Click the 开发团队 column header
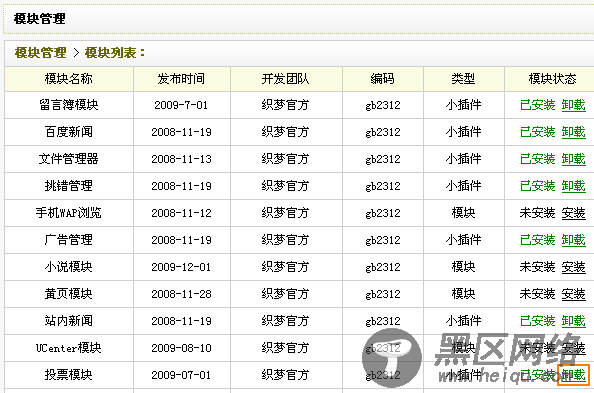 click(x=285, y=79)
